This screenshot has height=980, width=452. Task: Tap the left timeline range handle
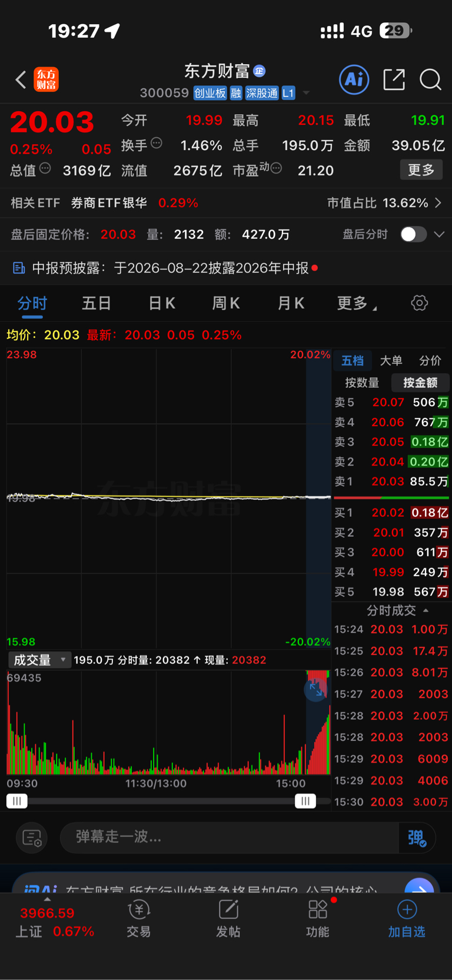(17, 801)
